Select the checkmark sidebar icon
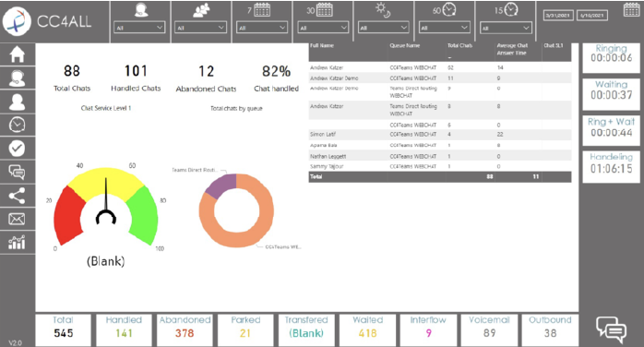This screenshot has height=347, width=644. tap(18, 149)
